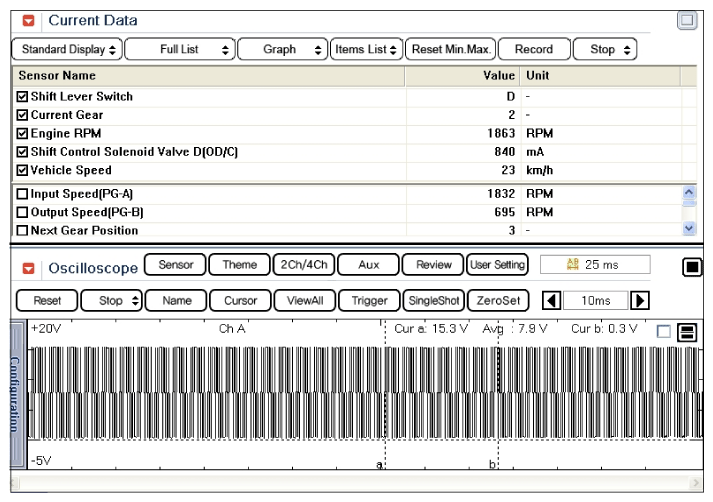
Task: Open the vertical Configuration side tab
Action: [x=17, y=395]
